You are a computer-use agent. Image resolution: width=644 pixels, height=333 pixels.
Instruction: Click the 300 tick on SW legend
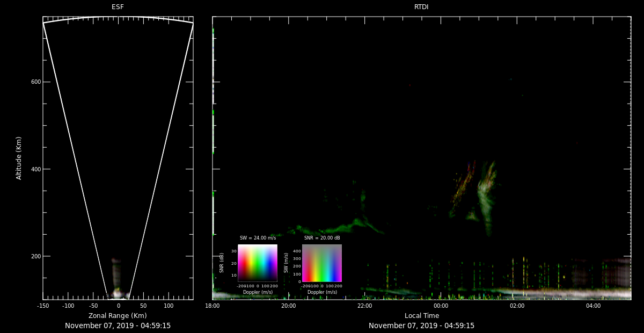(x=297, y=259)
